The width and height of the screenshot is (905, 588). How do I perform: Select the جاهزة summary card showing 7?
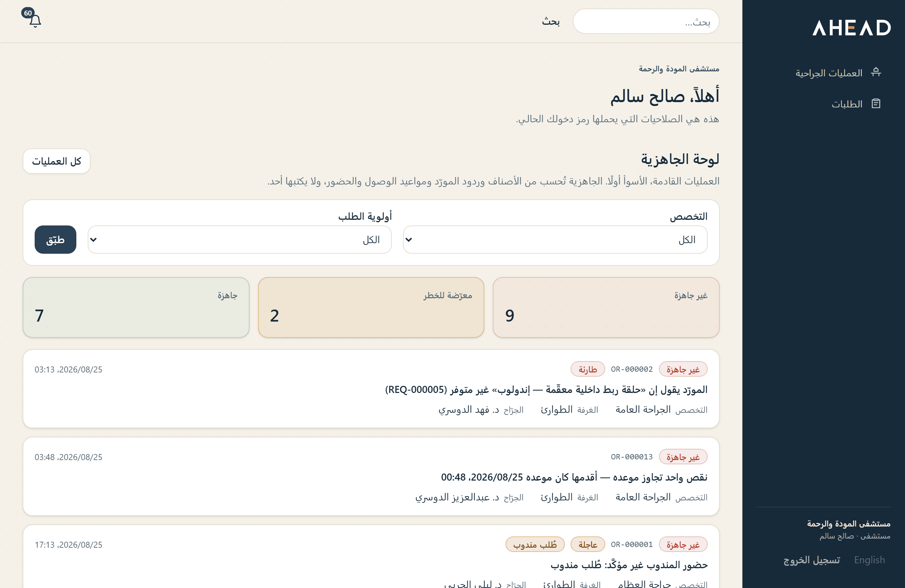pyautogui.click(x=136, y=307)
